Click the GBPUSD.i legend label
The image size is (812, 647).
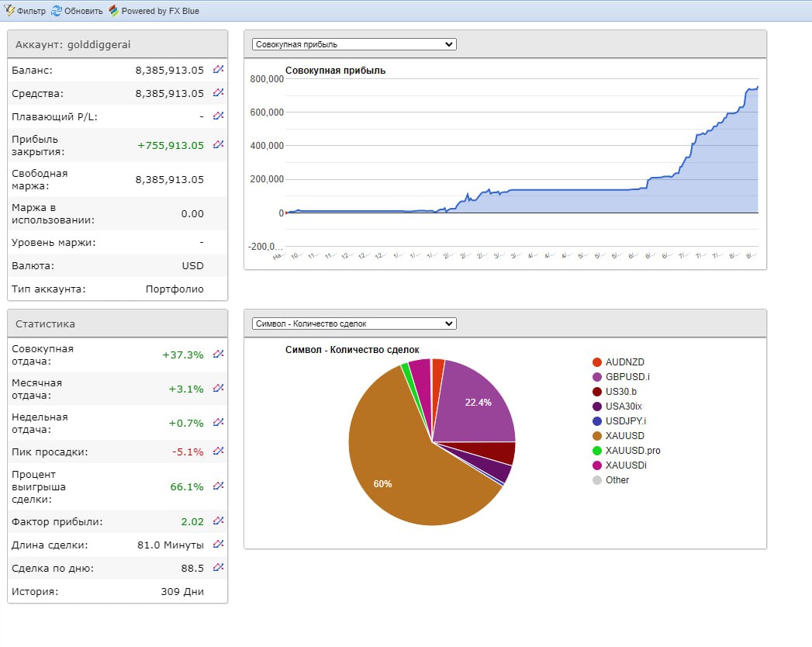tap(627, 376)
